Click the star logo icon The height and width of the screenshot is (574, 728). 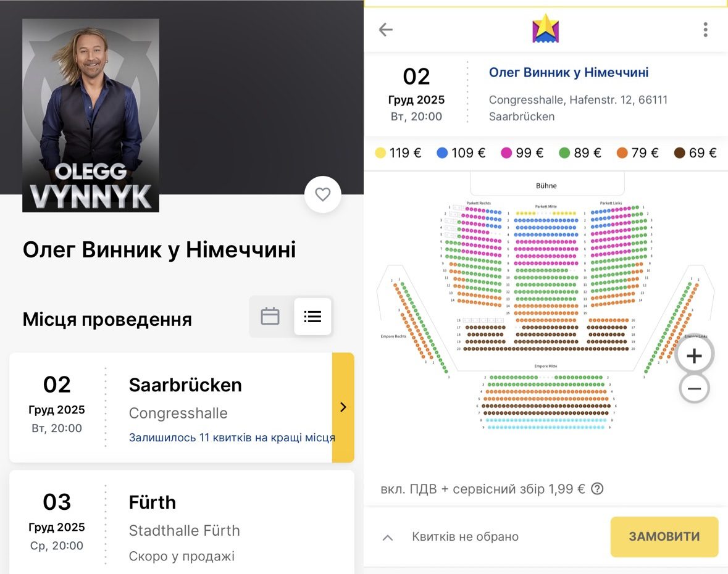545,28
